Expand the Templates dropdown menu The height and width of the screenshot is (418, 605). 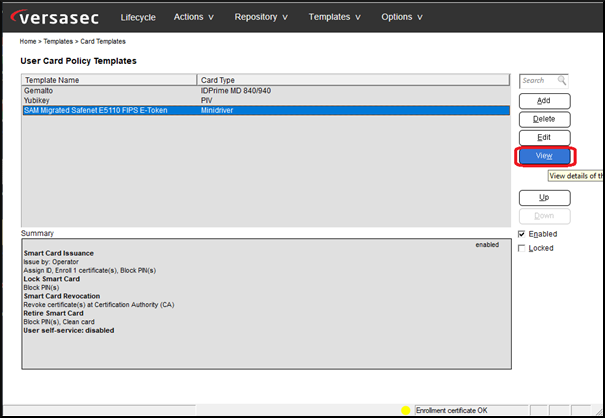click(334, 17)
